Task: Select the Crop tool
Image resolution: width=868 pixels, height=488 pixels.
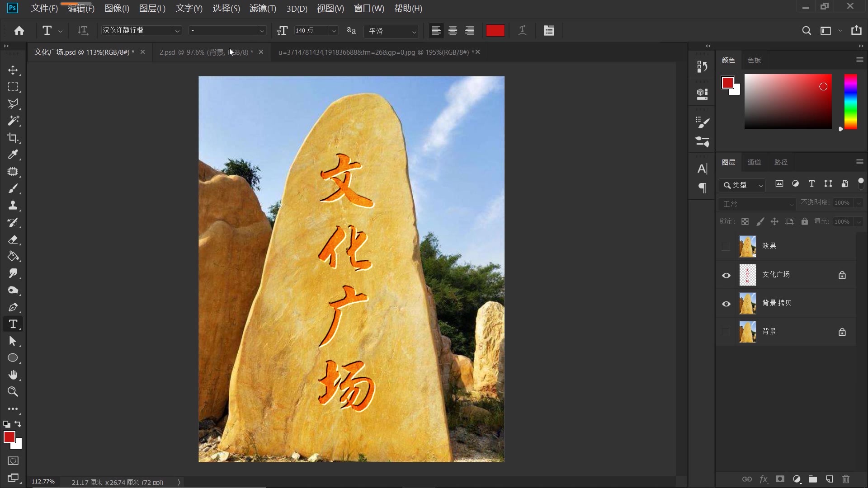Action: [x=13, y=138]
